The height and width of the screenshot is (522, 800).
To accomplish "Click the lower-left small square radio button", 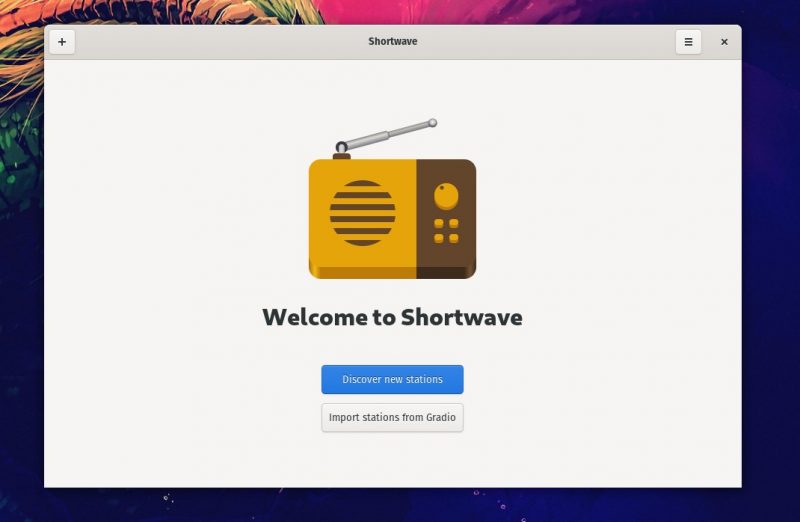I will pos(439,238).
